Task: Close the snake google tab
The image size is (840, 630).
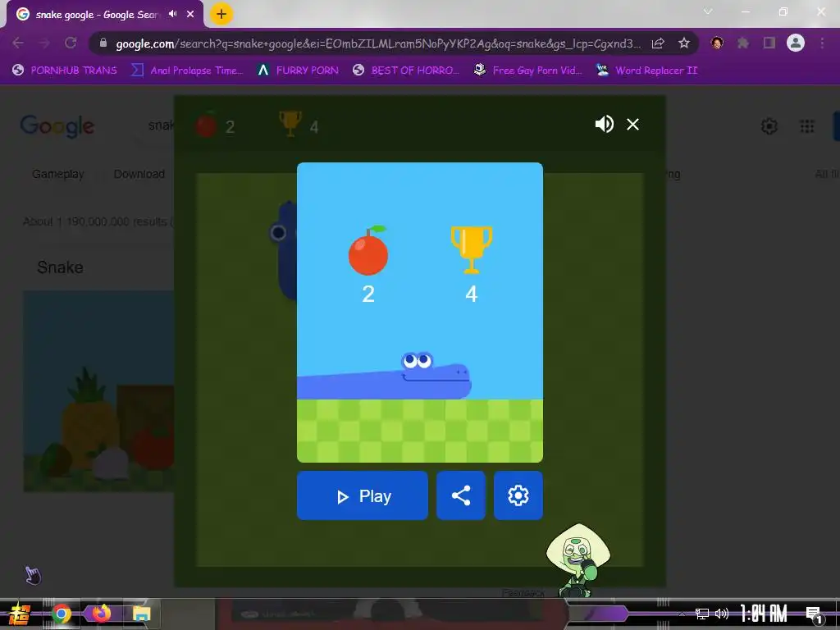Action: 190,14
